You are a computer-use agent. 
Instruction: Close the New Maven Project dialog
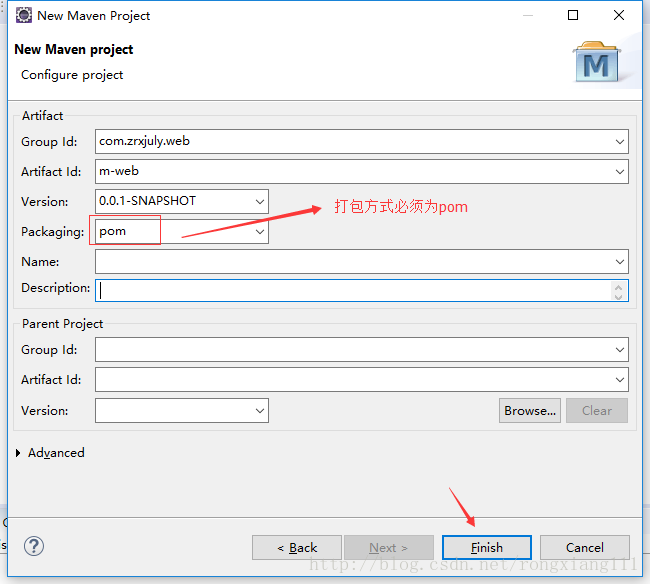click(619, 15)
